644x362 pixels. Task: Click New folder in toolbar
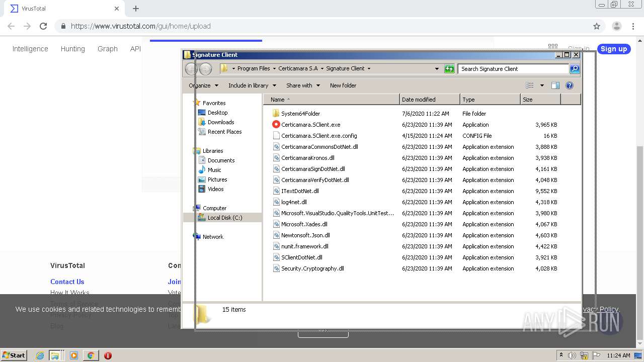pyautogui.click(x=343, y=85)
